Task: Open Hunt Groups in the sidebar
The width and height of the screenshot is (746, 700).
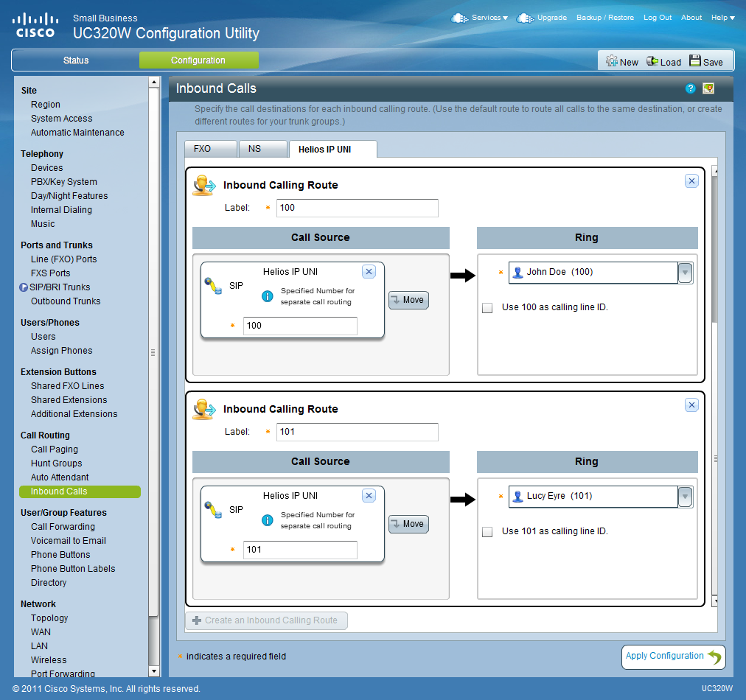Action: tap(56, 463)
